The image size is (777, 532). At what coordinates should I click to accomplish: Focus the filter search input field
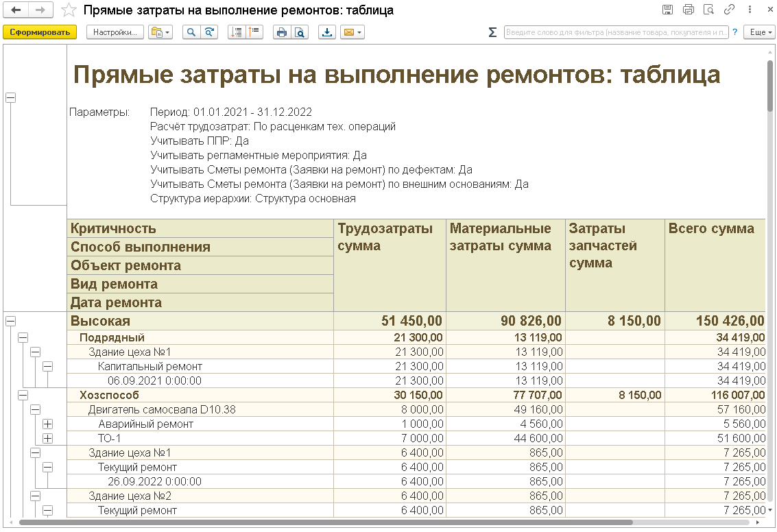tap(616, 32)
